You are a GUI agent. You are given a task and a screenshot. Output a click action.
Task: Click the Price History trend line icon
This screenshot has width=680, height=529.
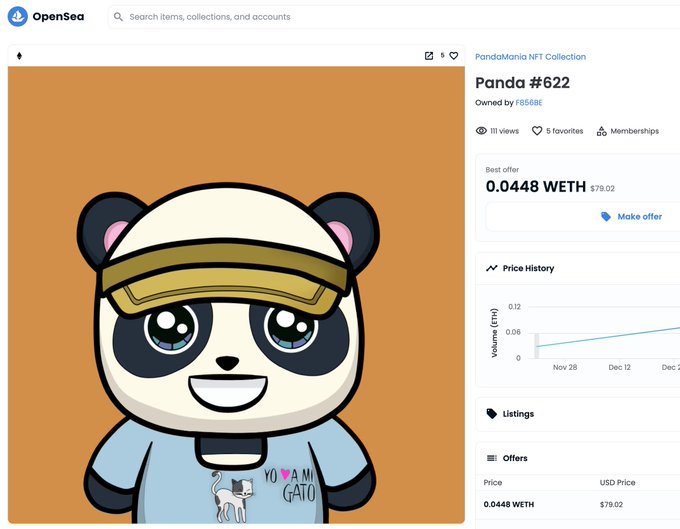(x=491, y=268)
